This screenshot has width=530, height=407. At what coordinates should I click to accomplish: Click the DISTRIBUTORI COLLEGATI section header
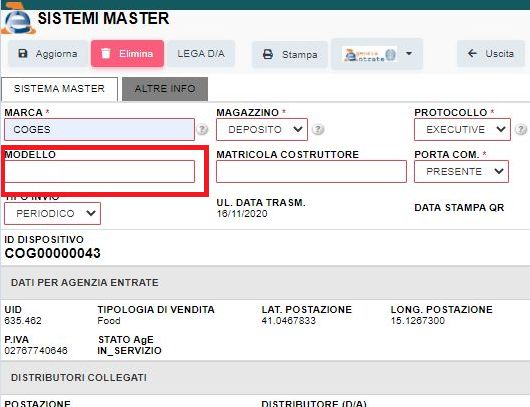[79, 378]
